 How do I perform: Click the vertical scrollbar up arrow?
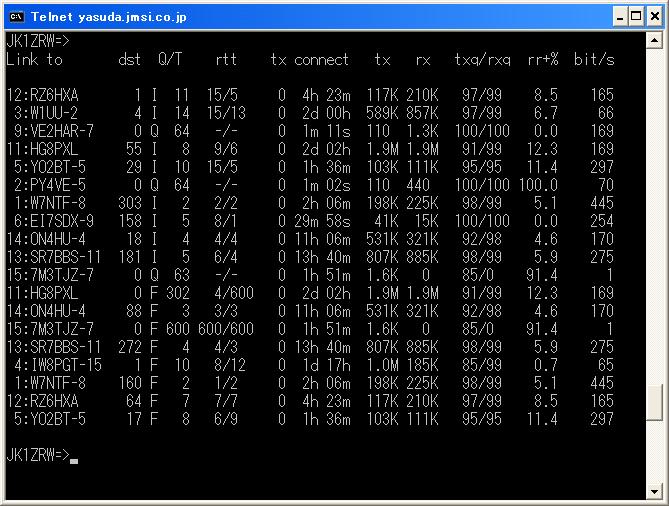[x=654, y=41]
